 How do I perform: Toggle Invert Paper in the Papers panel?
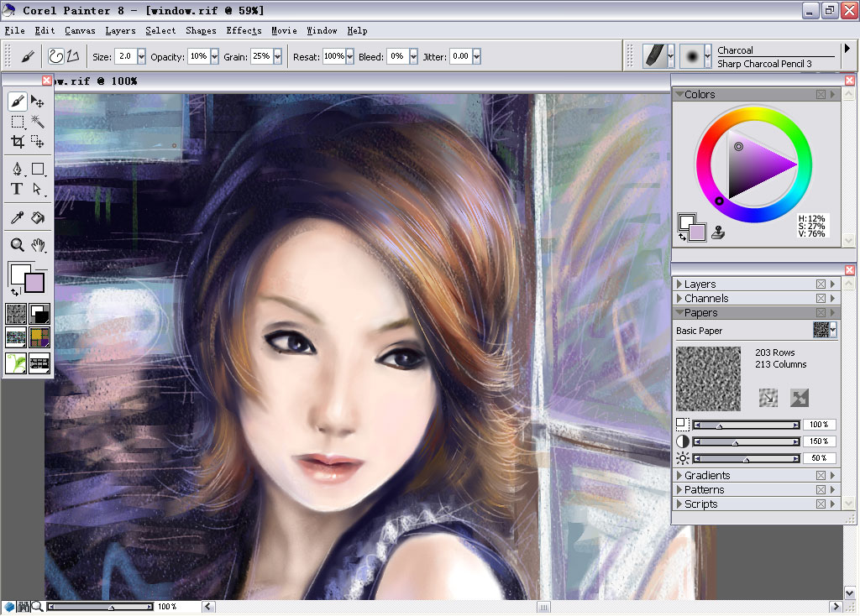point(800,398)
